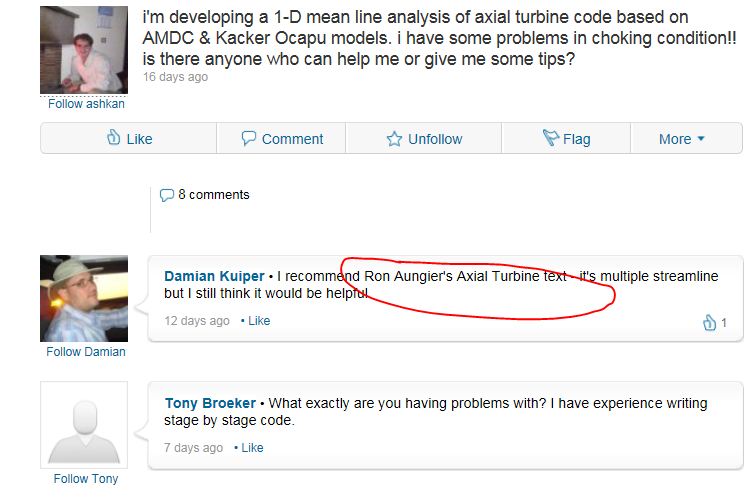Like Tony Broeker's comment

coord(252,447)
